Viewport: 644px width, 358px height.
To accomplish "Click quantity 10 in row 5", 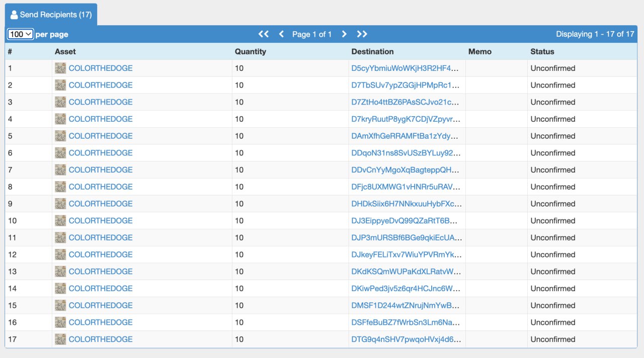I will click(x=239, y=136).
